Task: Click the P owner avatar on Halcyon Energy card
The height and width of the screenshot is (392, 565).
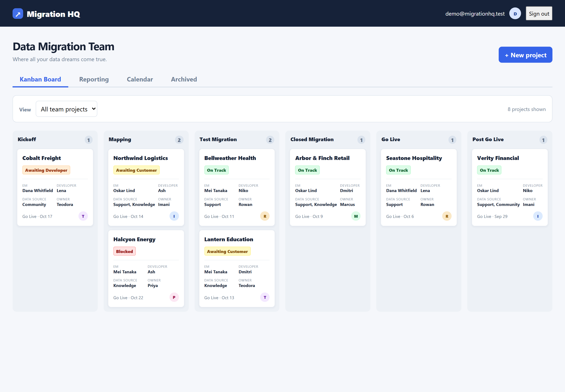Action: (174, 297)
